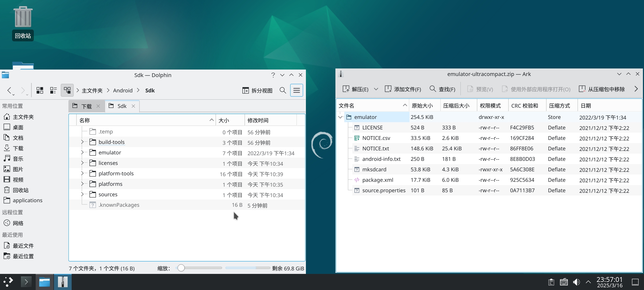
Task: Toggle split view (拆分视图) in Dolphin
Action: click(x=257, y=90)
